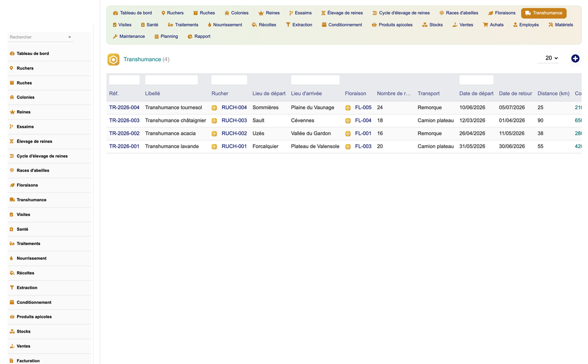Open the Traitements tab in the top menu
Viewport: 588px width, 364px height.
(x=183, y=24)
